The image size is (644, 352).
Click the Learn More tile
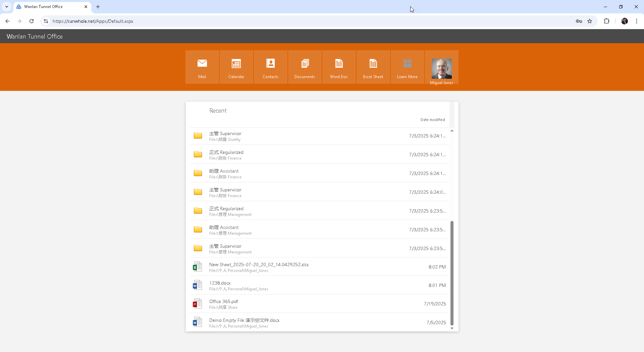point(407,67)
